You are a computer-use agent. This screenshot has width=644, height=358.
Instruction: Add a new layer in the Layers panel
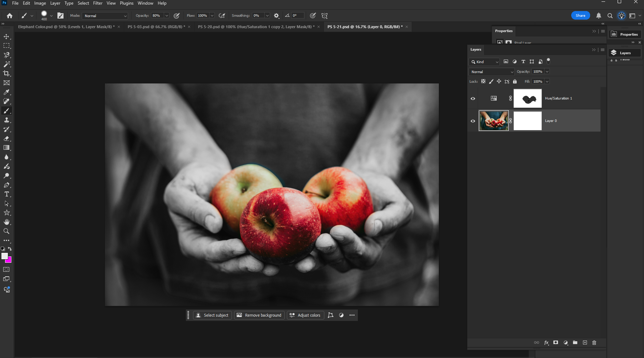point(585,343)
